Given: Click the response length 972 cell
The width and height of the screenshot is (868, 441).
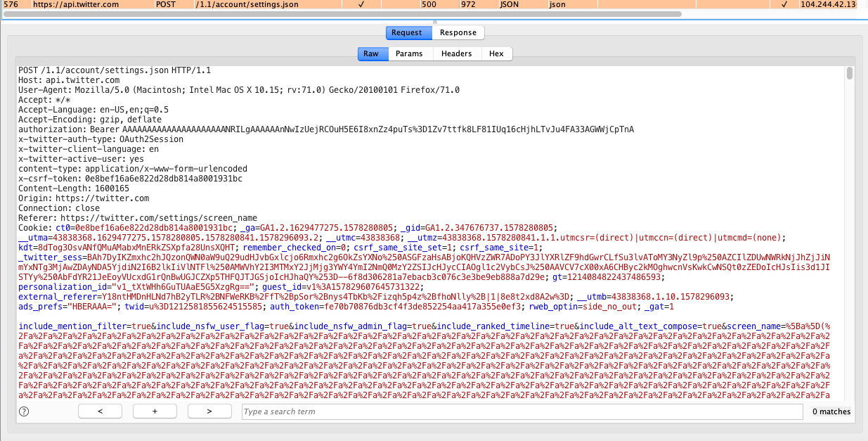Looking at the screenshot, I should point(467,4).
